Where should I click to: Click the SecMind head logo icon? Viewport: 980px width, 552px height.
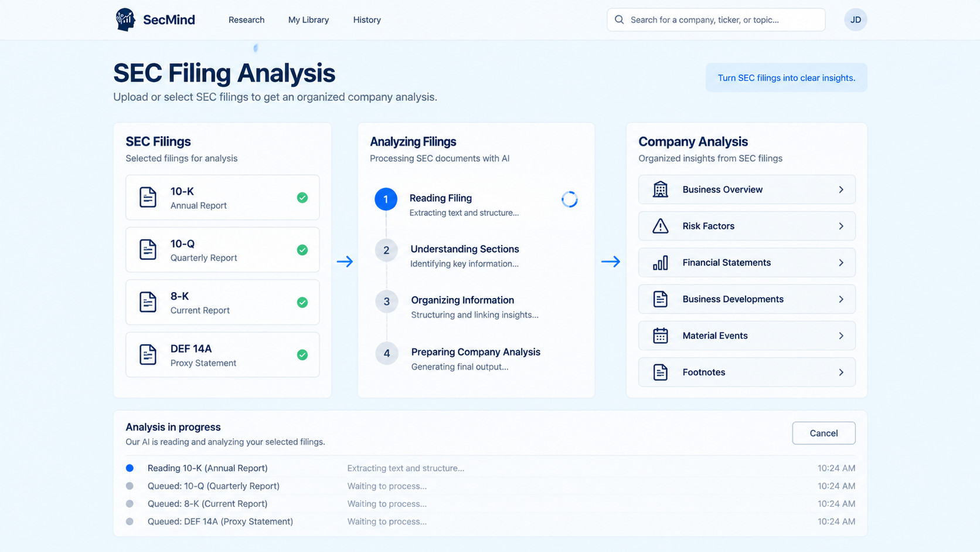125,20
